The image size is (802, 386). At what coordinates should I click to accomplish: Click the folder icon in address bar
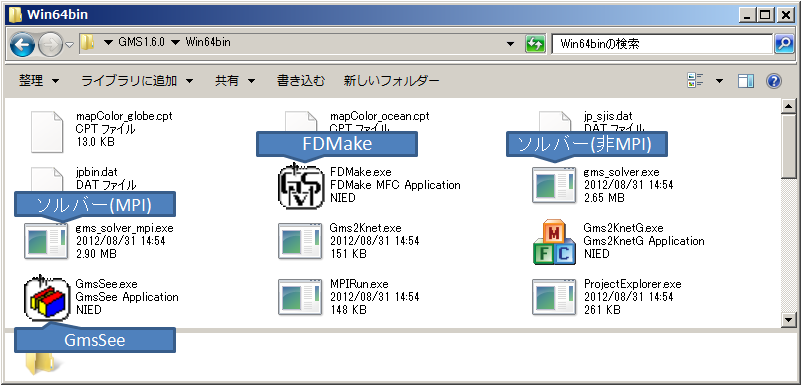87,43
